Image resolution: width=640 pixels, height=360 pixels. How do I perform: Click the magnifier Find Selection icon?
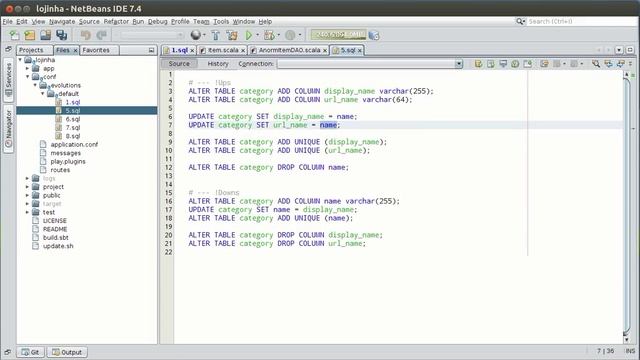click(x=596, y=64)
